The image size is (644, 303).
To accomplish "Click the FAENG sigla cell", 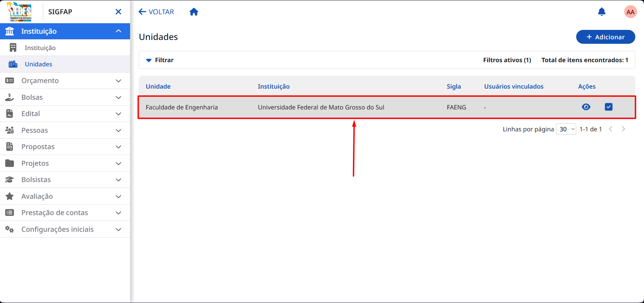I will (x=456, y=107).
